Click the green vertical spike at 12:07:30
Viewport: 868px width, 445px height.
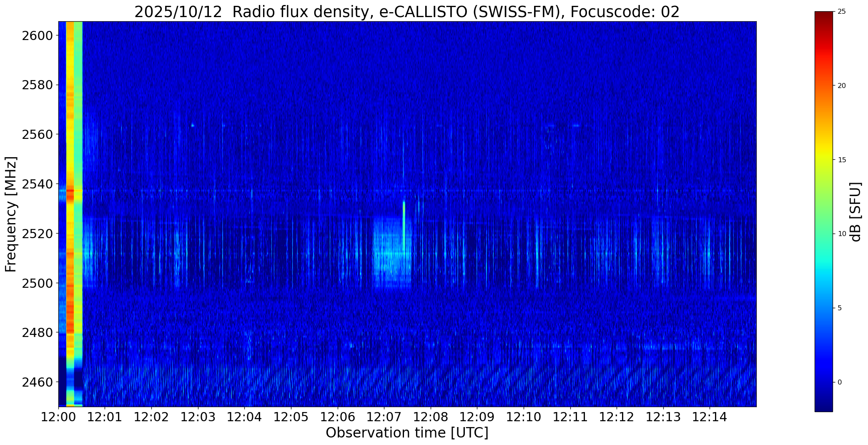tap(404, 226)
